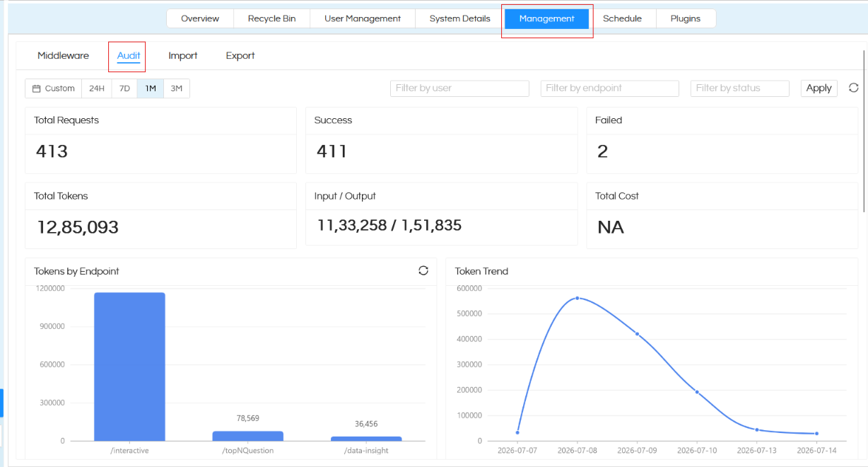Screen dimensions: 868x467
Task: Refresh the Tokens by Endpoint chart
Action: tap(423, 270)
